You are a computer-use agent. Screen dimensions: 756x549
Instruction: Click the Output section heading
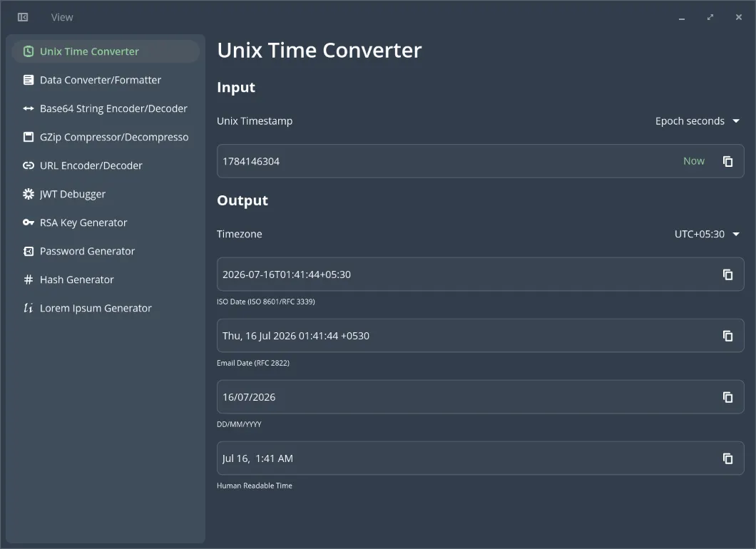242,200
